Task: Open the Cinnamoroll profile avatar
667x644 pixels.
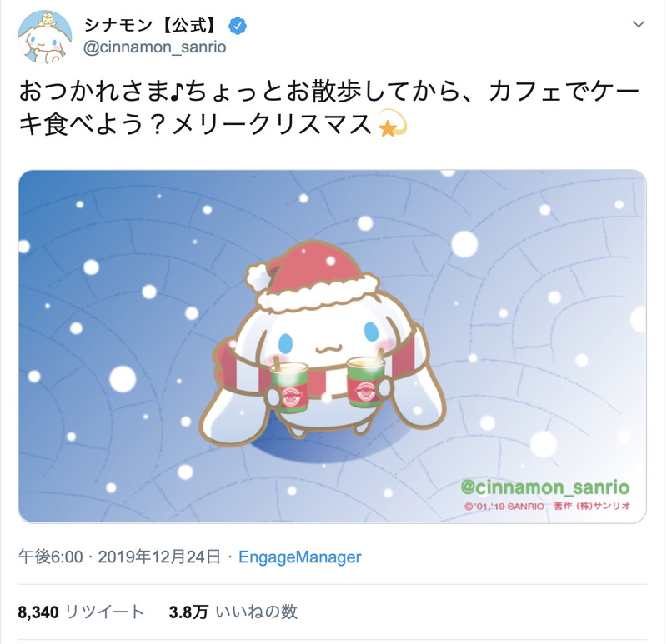Action: pyautogui.click(x=45, y=37)
